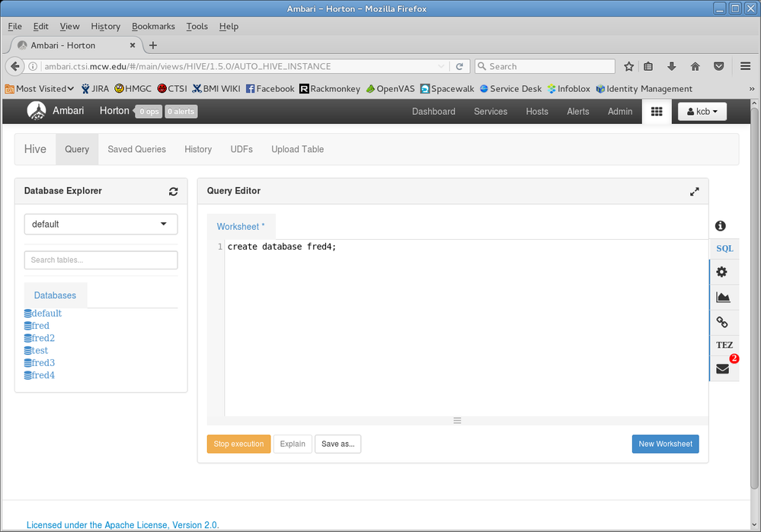Open the Firefox hamburger menu

pyautogui.click(x=746, y=66)
